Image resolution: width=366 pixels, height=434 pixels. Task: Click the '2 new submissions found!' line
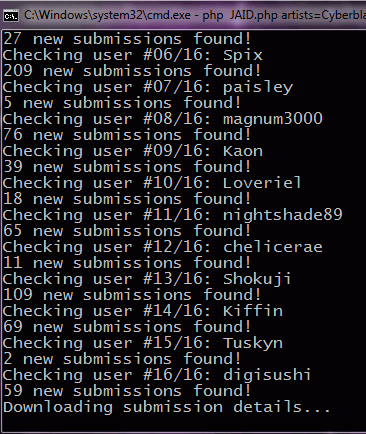tap(122, 359)
